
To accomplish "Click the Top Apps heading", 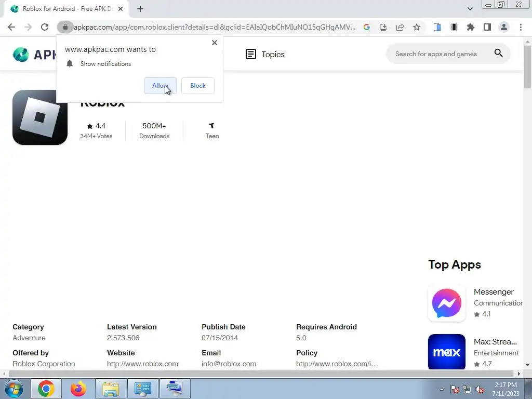I will point(454,264).
